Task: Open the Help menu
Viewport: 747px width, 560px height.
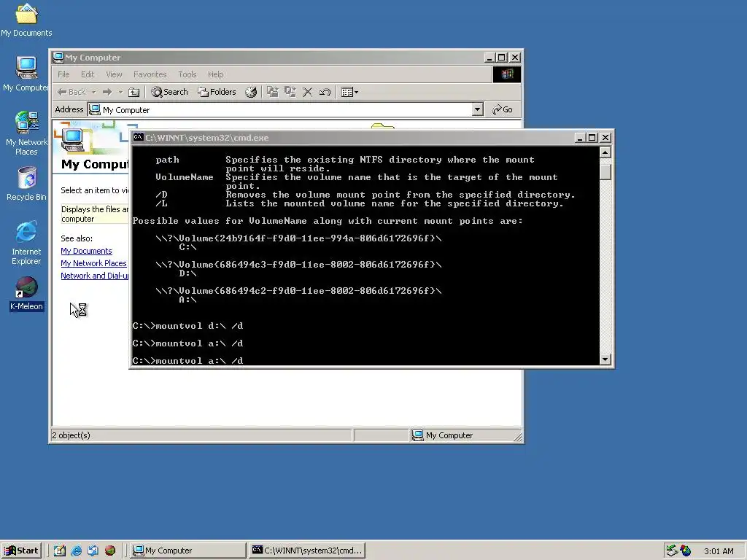Action: pyautogui.click(x=215, y=74)
